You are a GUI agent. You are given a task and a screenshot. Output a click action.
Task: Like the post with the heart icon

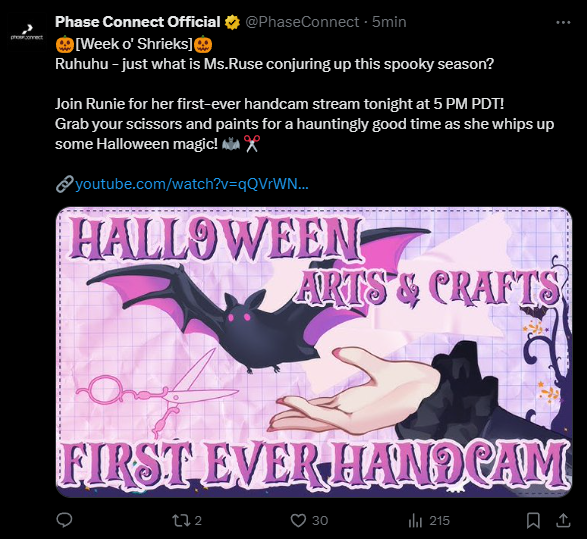click(x=298, y=520)
